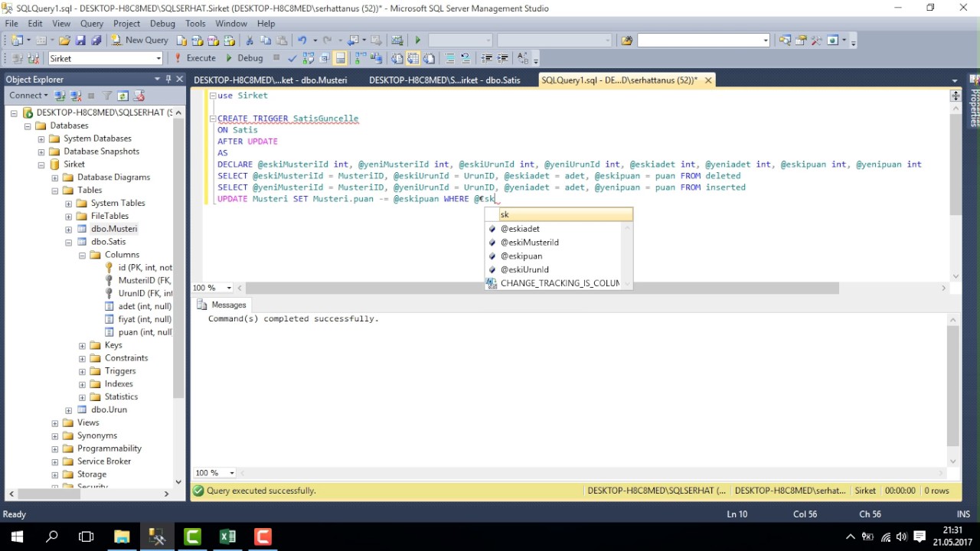Image resolution: width=980 pixels, height=551 pixels.
Task: Click the Save All icon
Action: (x=96, y=40)
